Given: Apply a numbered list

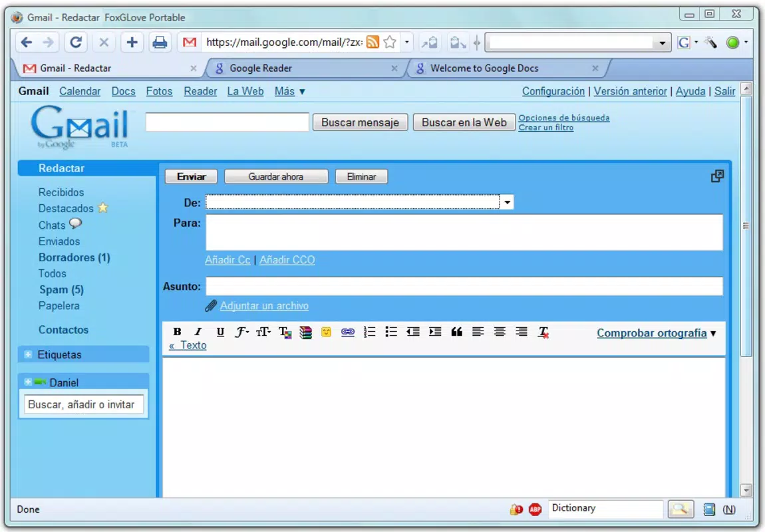Looking at the screenshot, I should (369, 332).
